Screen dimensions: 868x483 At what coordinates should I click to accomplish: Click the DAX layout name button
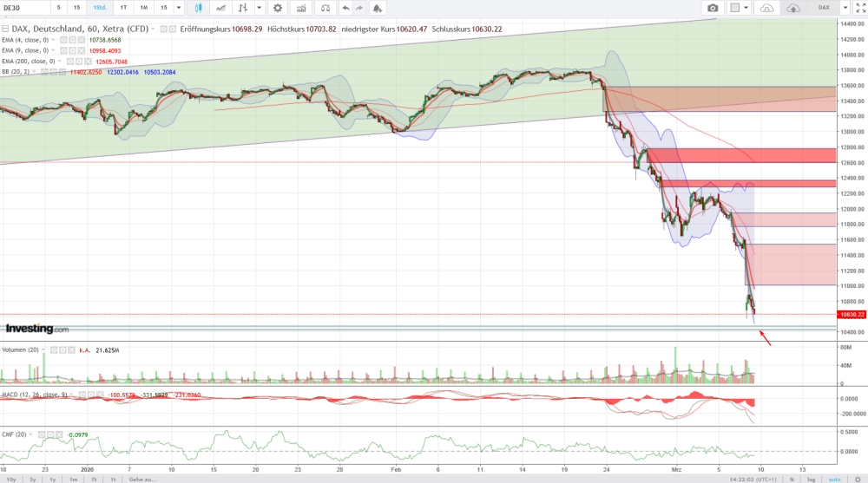coord(824,8)
